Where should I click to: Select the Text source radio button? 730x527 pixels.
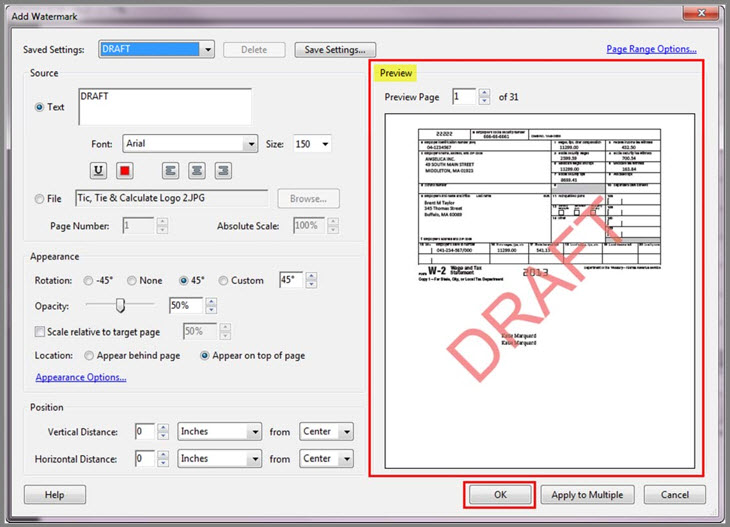click(40, 107)
